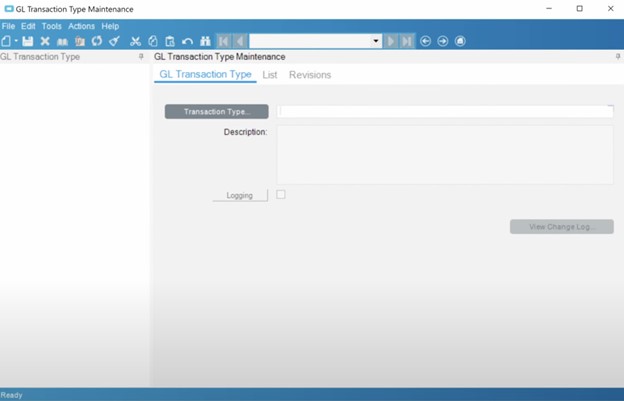Screen dimensions: 624x401
Task: Click the circled forward arrow icon
Action: point(443,41)
